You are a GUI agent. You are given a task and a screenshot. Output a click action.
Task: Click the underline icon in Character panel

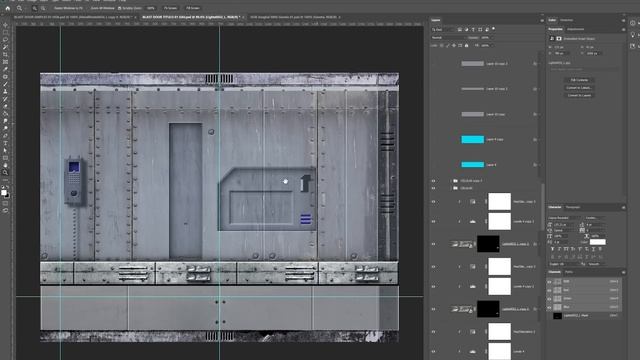tap(593, 249)
